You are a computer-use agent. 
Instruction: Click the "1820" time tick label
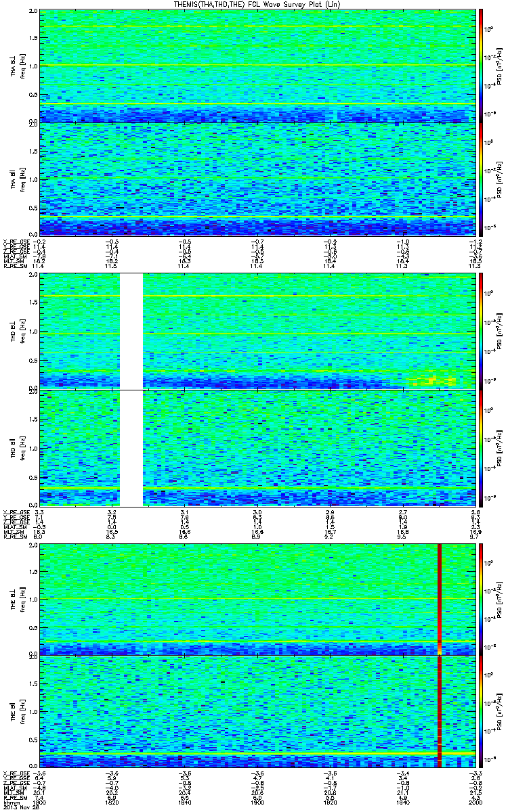(112, 802)
